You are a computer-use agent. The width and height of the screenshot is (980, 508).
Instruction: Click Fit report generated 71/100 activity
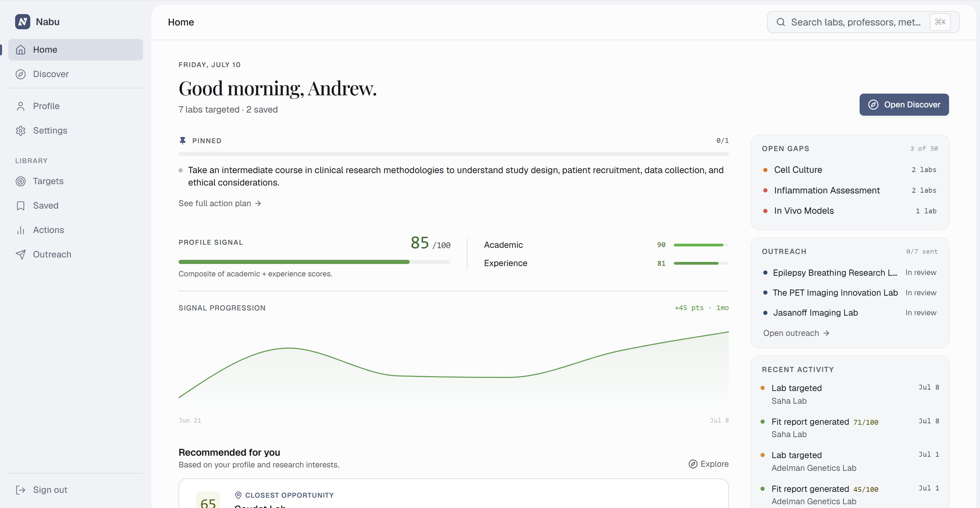(850, 428)
